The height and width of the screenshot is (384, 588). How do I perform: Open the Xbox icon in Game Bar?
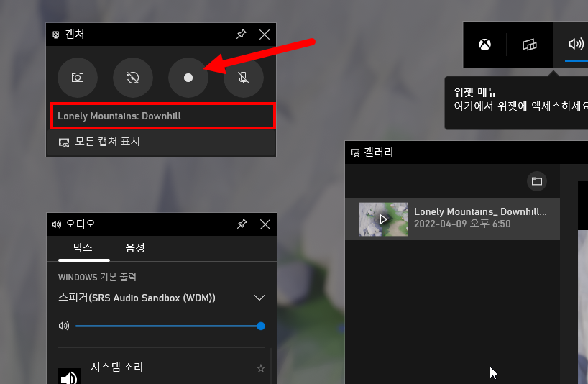pos(485,45)
